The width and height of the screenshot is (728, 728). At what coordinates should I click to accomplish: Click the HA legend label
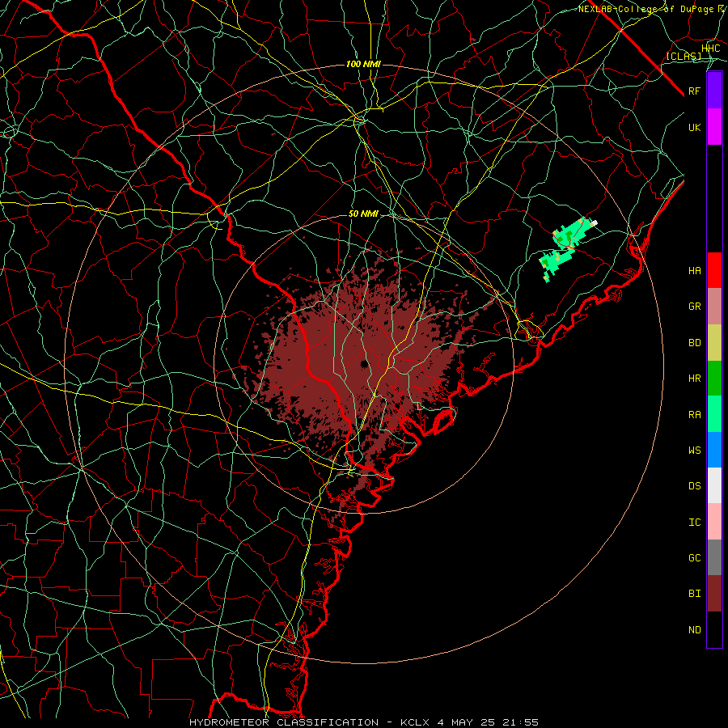[x=694, y=270]
